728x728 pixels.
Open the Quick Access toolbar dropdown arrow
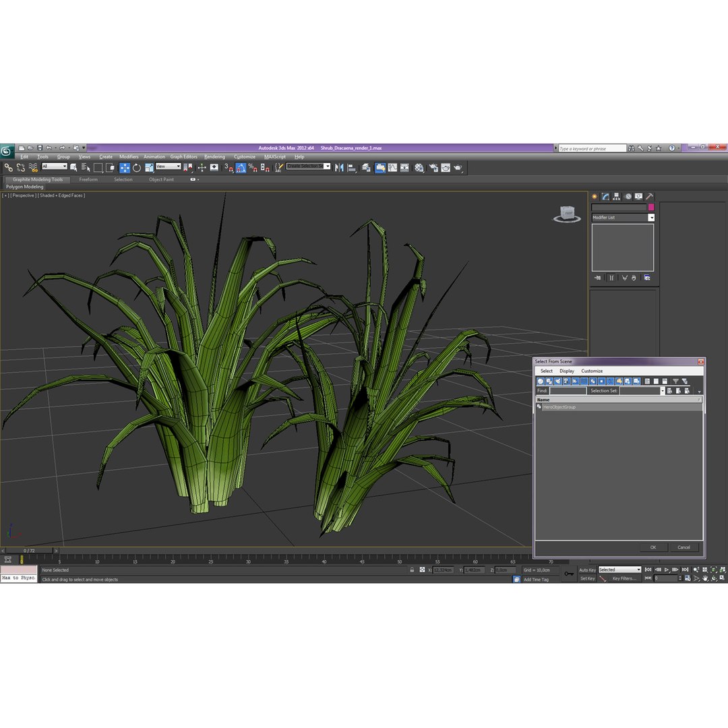tap(84, 148)
